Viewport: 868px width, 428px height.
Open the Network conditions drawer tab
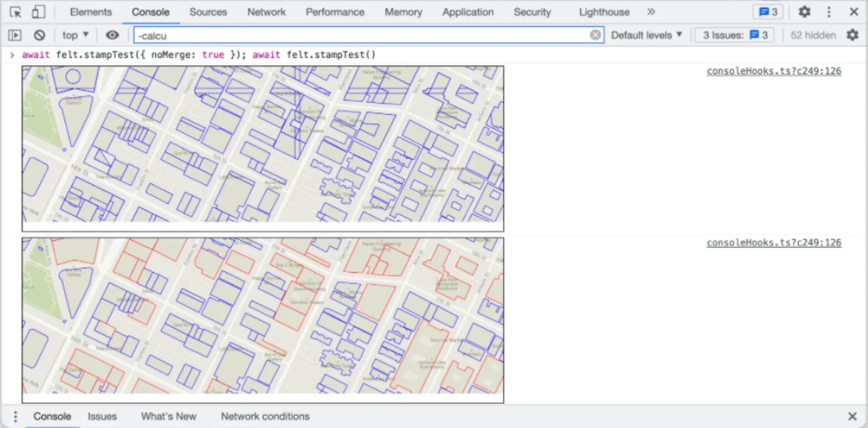pos(265,416)
